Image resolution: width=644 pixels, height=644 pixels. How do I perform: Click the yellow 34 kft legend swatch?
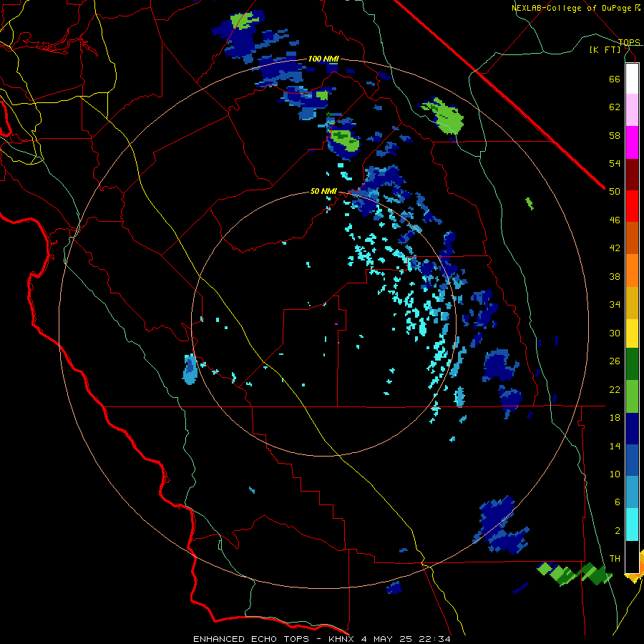pos(632,333)
